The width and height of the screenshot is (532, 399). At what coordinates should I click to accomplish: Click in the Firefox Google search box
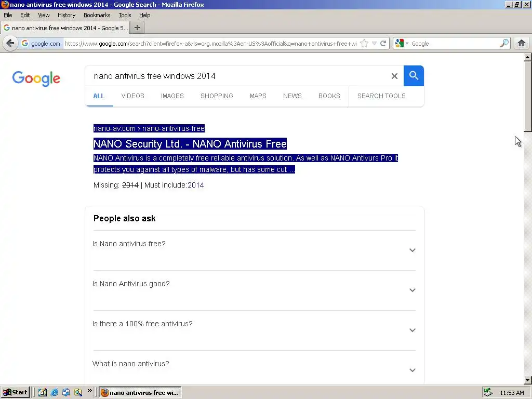pos(455,44)
